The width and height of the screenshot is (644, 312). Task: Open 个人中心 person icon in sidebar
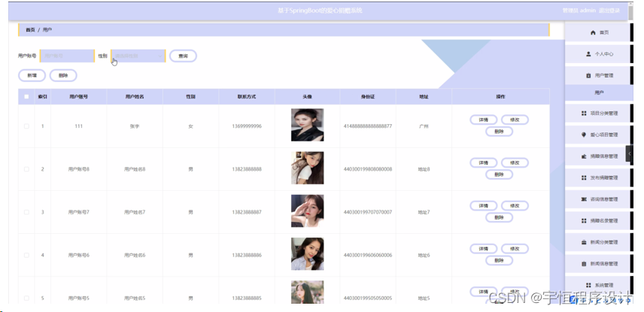588,54
